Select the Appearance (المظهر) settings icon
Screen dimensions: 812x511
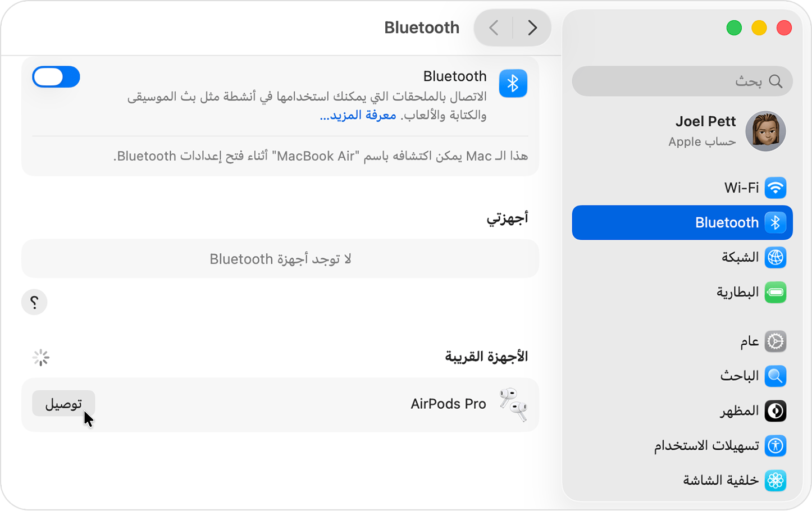(x=775, y=410)
